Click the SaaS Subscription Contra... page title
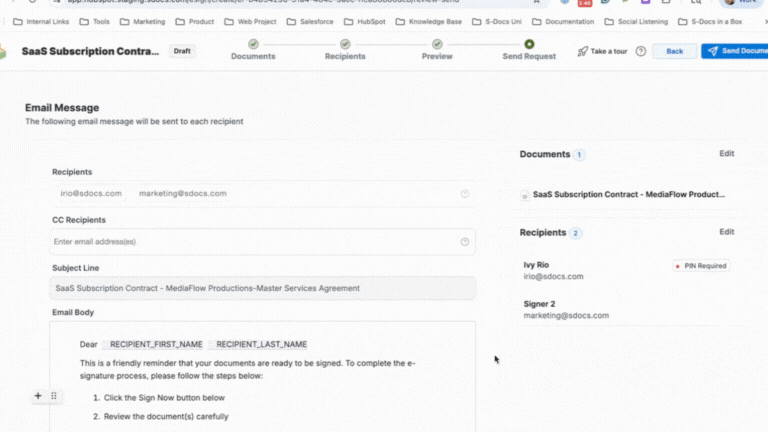Image resolution: width=768 pixels, height=432 pixels. [90, 51]
